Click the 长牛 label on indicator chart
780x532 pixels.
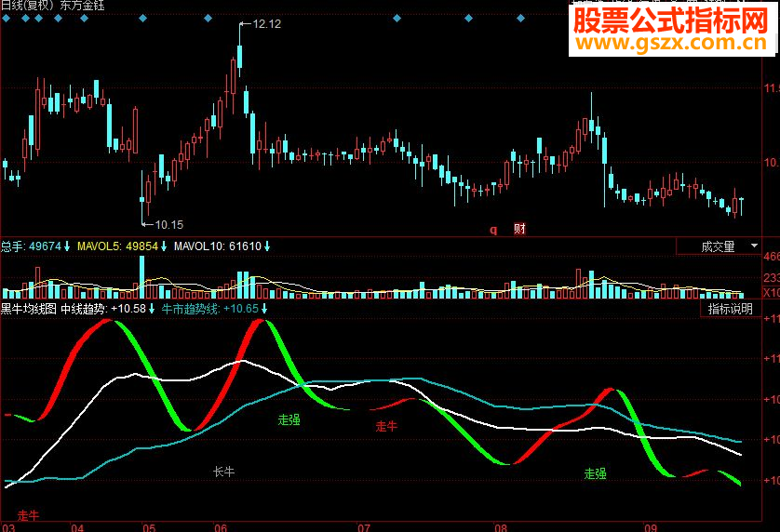(223, 472)
